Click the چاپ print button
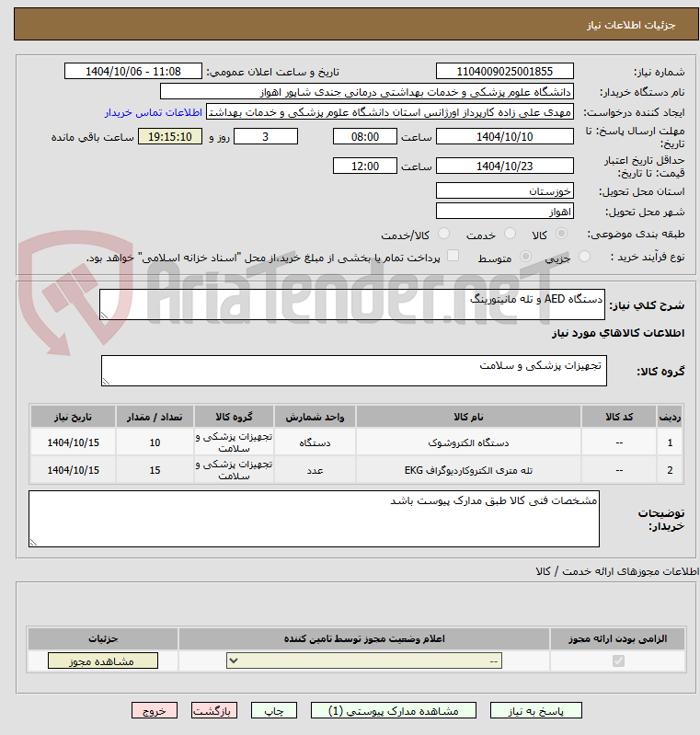700x735 pixels. [274, 711]
